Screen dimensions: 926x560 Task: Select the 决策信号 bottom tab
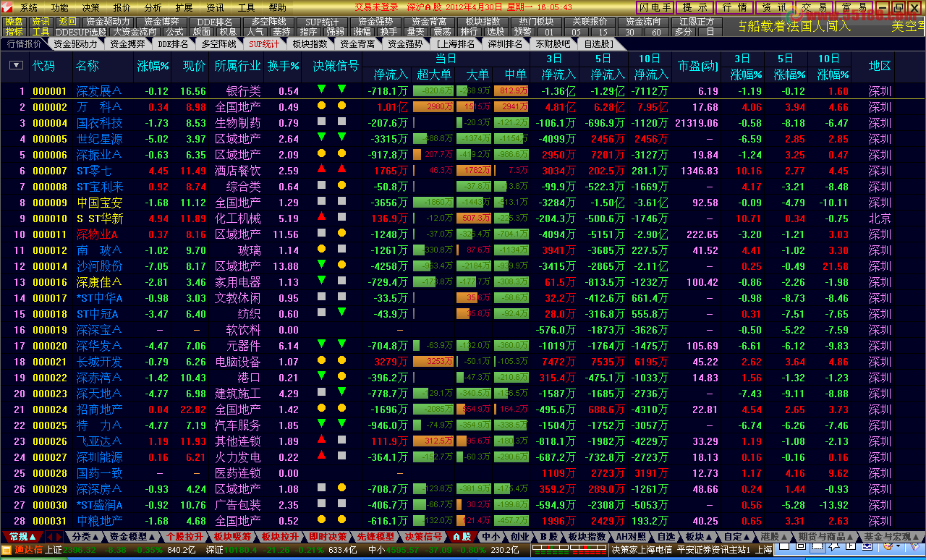tap(422, 537)
